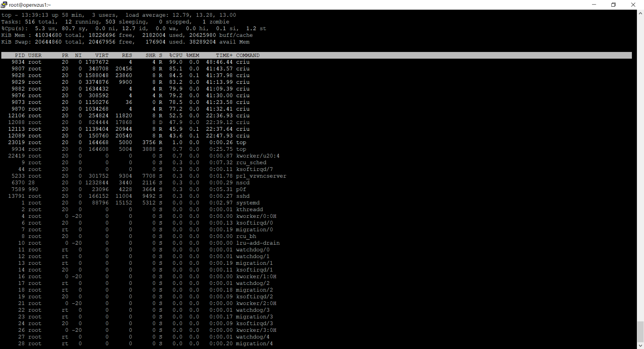Close the root@openvzus1 terminal window
Image resolution: width=644 pixels, height=349 pixels.
pos(633,5)
